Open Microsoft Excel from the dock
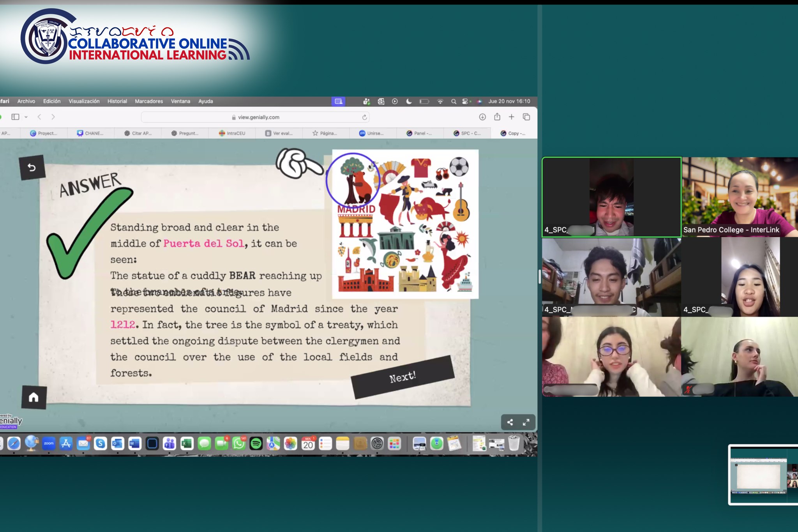This screenshot has width=798, height=532. tap(187, 444)
